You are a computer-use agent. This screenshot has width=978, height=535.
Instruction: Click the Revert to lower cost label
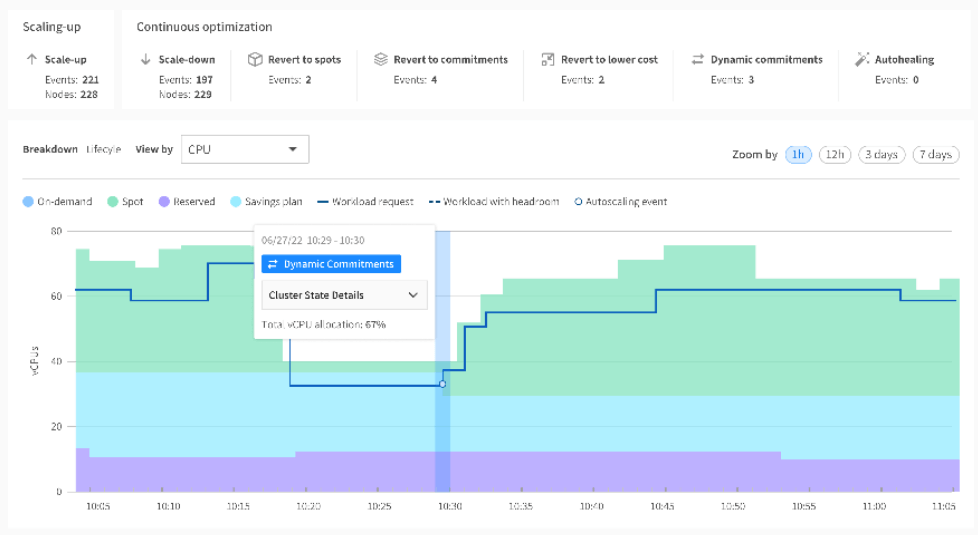coord(609,60)
